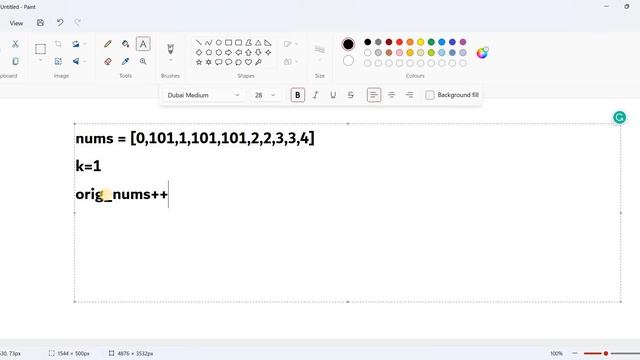This screenshot has width=640, height=360.
Task: Click the Resize and skew icon
Action: [58, 61]
